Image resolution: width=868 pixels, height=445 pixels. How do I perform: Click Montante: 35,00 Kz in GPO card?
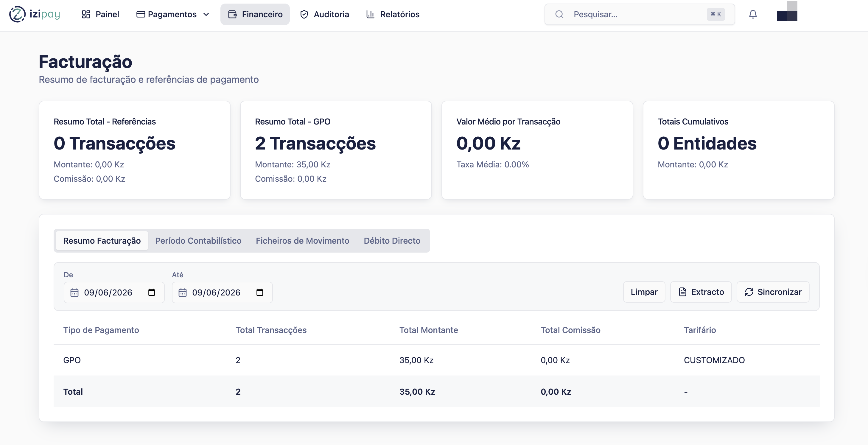coord(293,165)
